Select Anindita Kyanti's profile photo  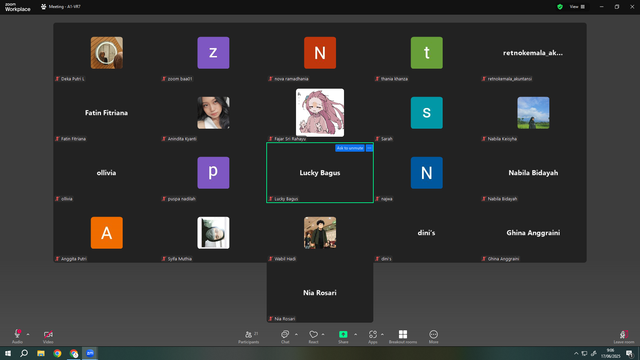coord(213,113)
